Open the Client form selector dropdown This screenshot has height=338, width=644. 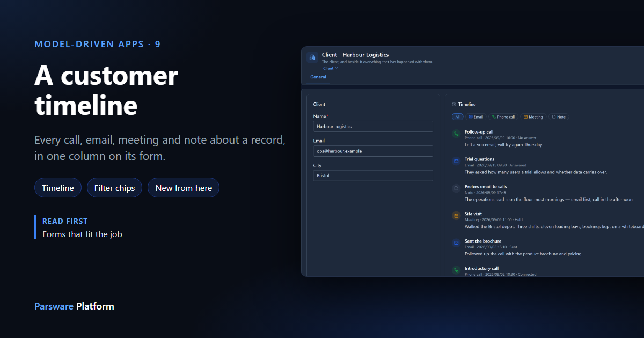click(x=330, y=68)
